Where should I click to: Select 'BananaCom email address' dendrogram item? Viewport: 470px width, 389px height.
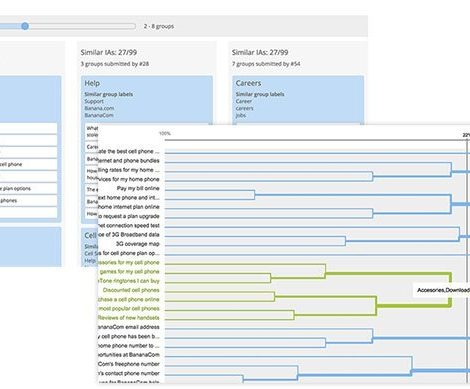pyautogui.click(x=129, y=327)
